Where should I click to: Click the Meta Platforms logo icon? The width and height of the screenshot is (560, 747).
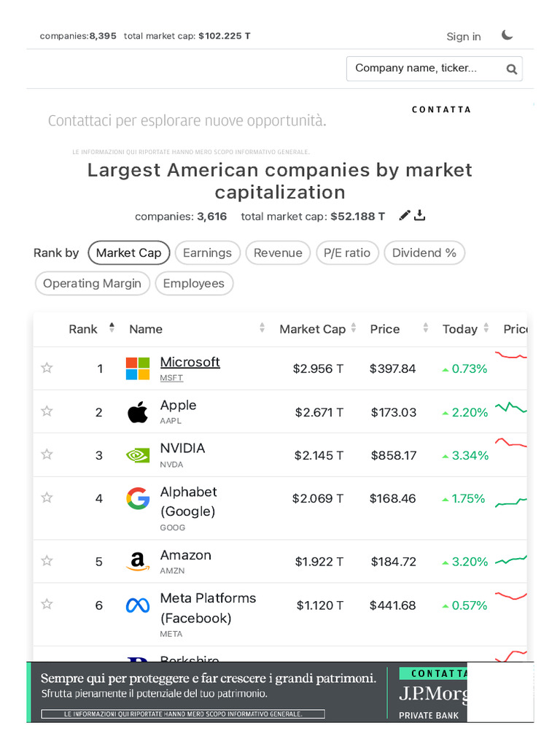point(138,605)
